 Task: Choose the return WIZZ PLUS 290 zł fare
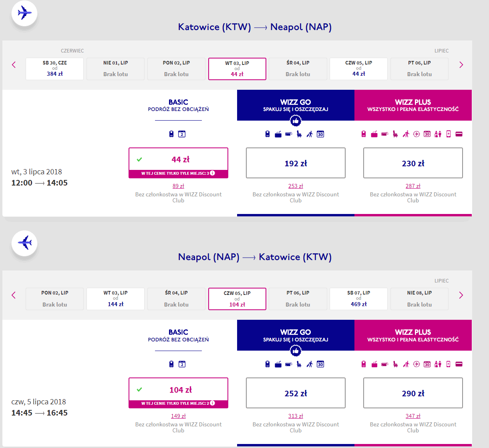413,393
